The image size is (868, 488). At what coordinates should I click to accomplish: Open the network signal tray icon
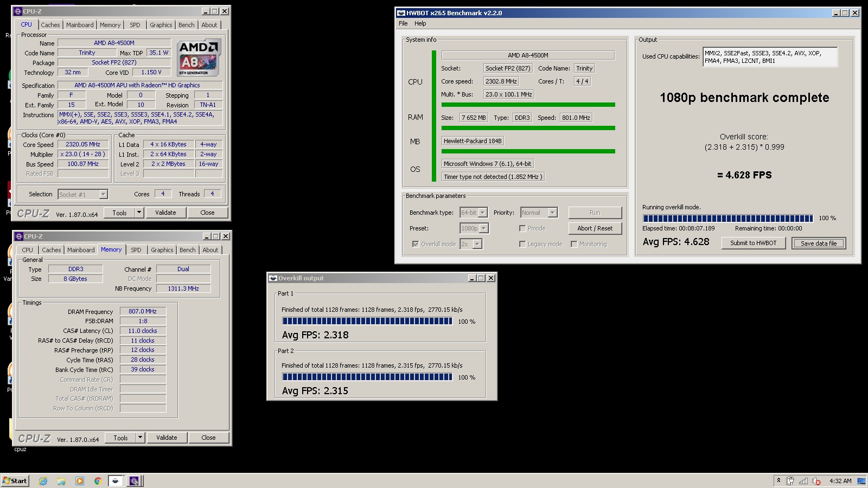(x=803, y=481)
